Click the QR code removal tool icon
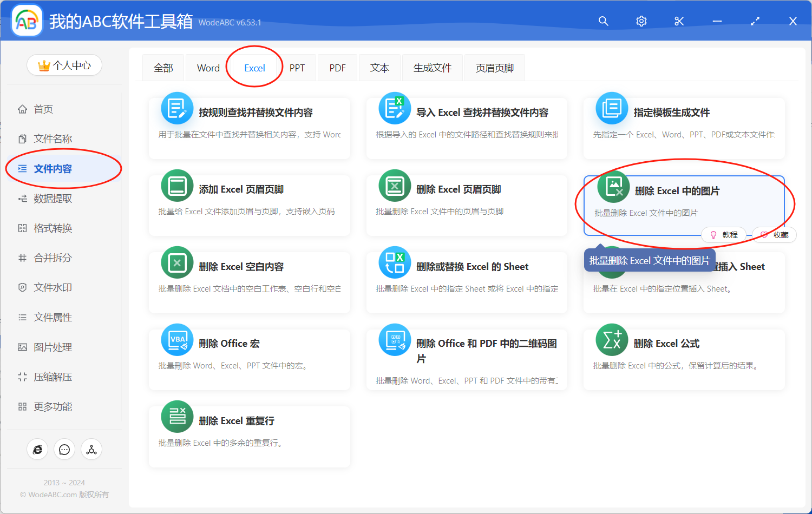The image size is (812, 514). click(x=395, y=340)
